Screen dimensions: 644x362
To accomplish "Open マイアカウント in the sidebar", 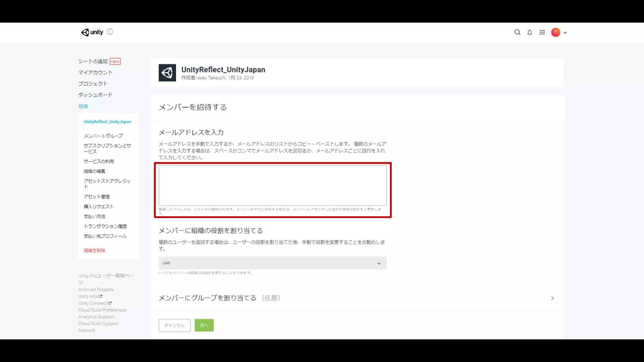I will pyautogui.click(x=95, y=73).
